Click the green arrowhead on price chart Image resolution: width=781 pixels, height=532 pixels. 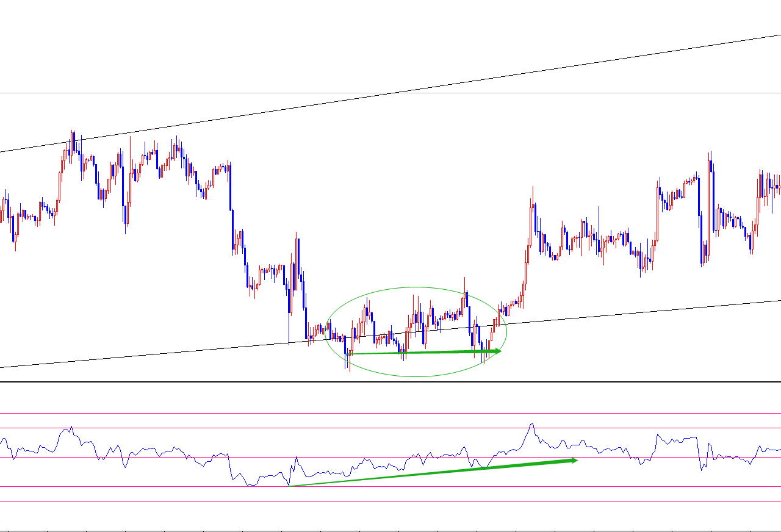pos(497,351)
